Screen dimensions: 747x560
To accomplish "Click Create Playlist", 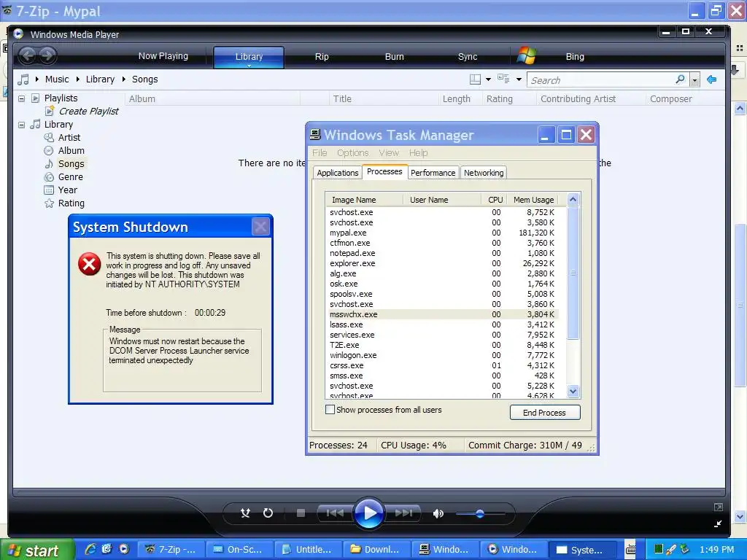I will (x=88, y=112).
